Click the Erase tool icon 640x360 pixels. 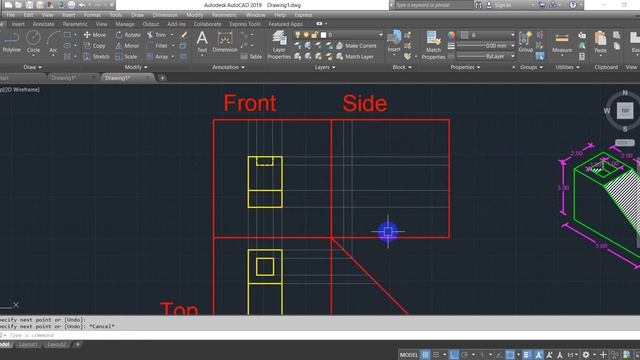[x=184, y=35]
